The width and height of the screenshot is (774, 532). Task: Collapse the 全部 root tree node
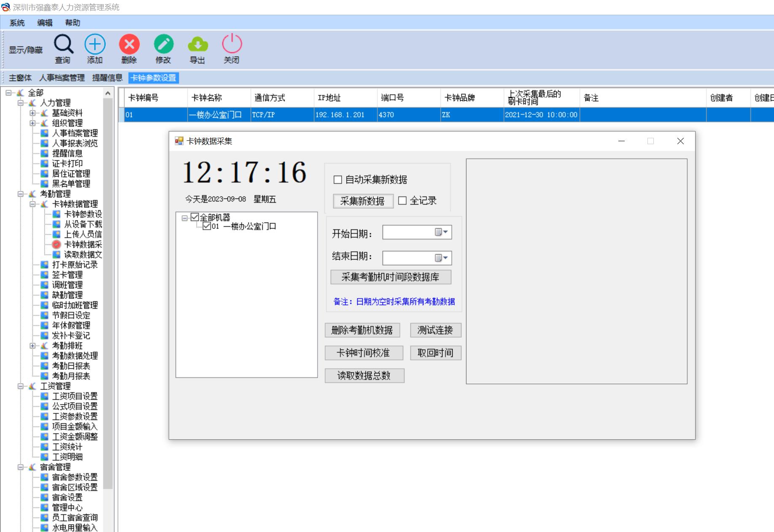[x=8, y=93]
